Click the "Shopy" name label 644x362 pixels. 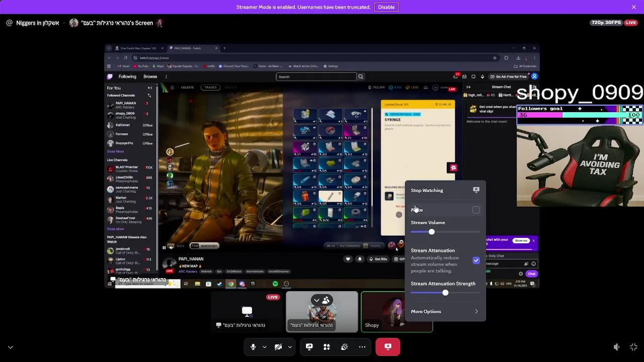coord(372,325)
